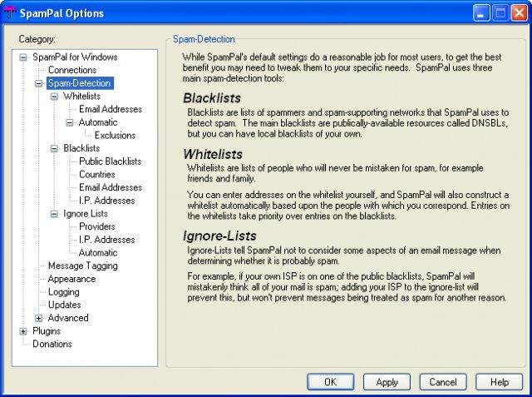The image size is (532, 397).
Task: Select Email Addresses under Blacklists
Action: coord(111,187)
